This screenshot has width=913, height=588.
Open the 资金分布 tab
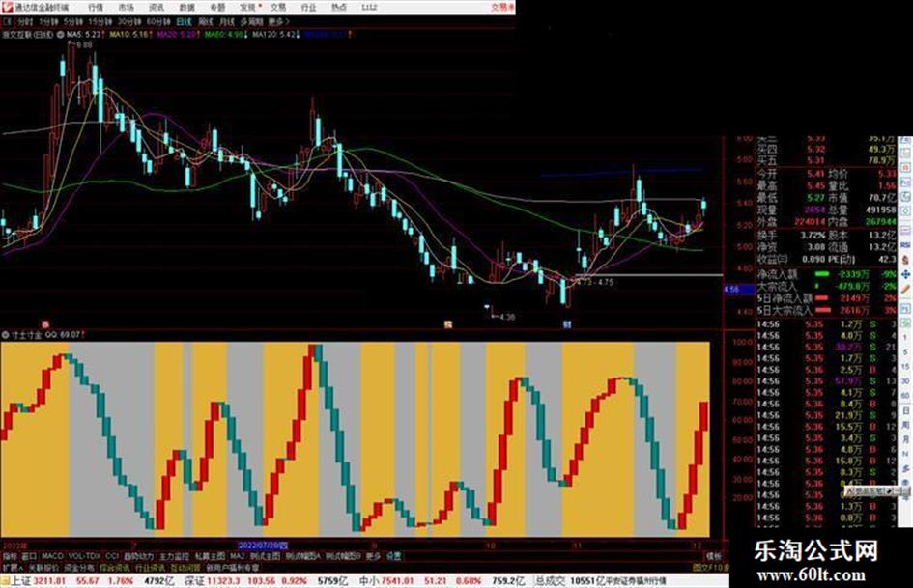pos(78,567)
